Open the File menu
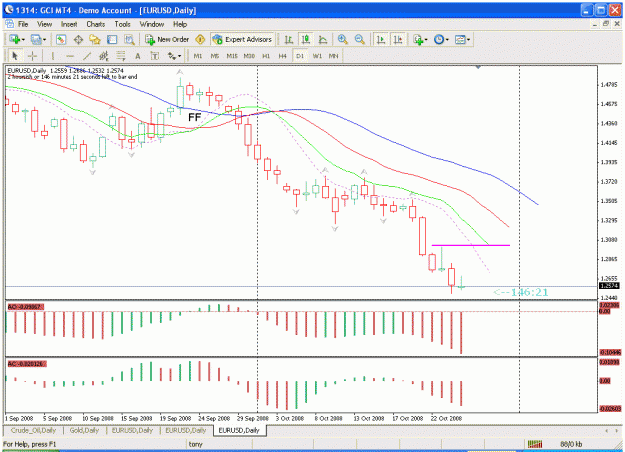The width and height of the screenshot is (625, 452). [23, 24]
